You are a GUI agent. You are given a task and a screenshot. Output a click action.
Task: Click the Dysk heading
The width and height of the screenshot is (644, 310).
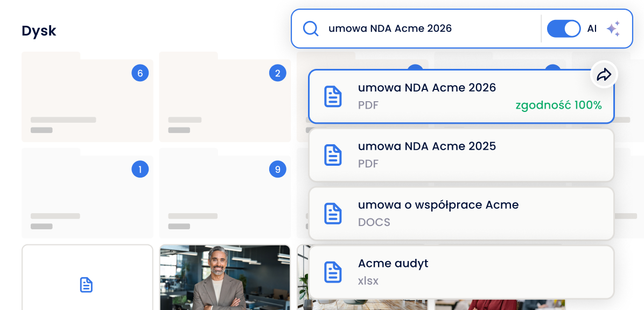pos(39,31)
